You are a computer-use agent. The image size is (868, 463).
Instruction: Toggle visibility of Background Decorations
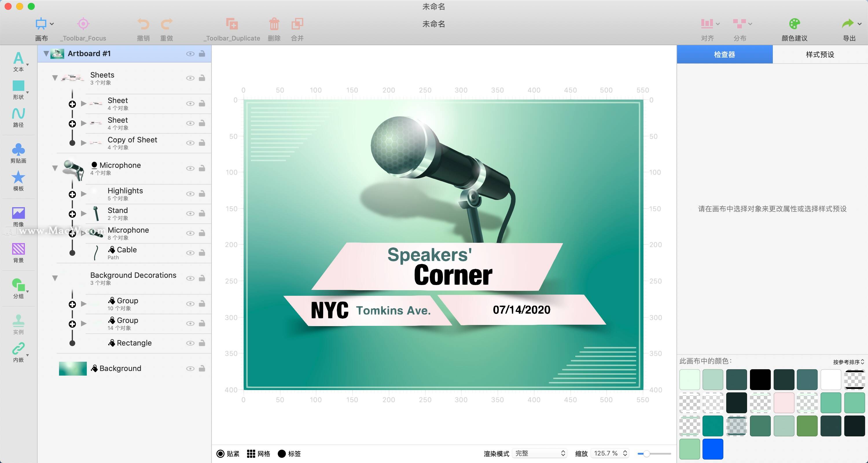(191, 278)
